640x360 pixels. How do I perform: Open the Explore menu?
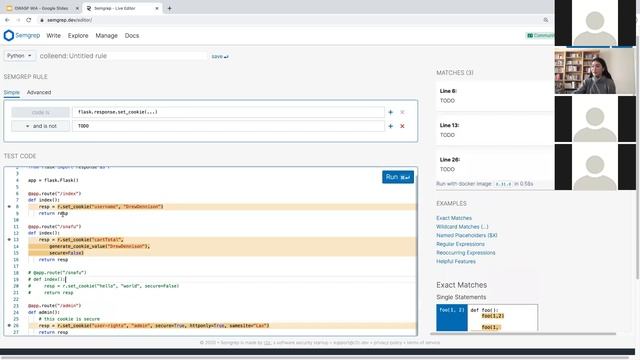78,36
